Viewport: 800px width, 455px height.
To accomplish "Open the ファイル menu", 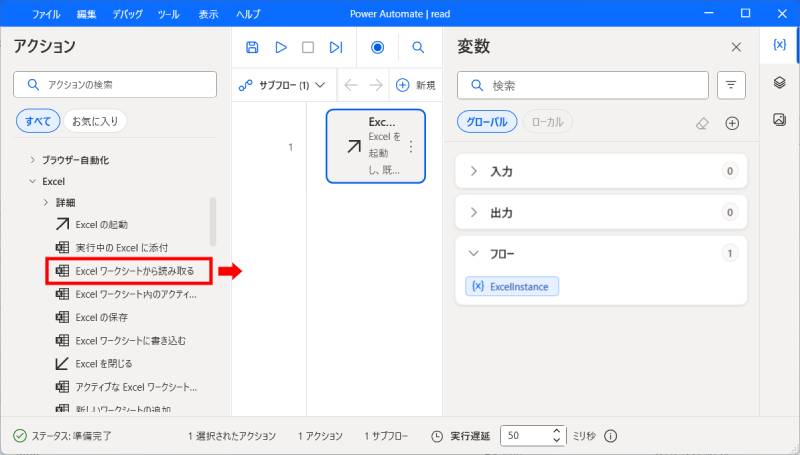I will pos(46,14).
